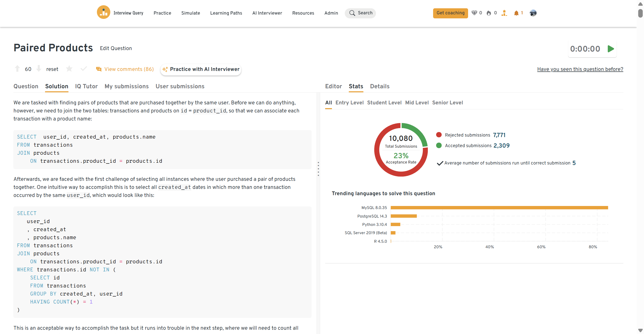Open the user profile avatar
The width and height of the screenshot is (644, 334).
click(533, 13)
